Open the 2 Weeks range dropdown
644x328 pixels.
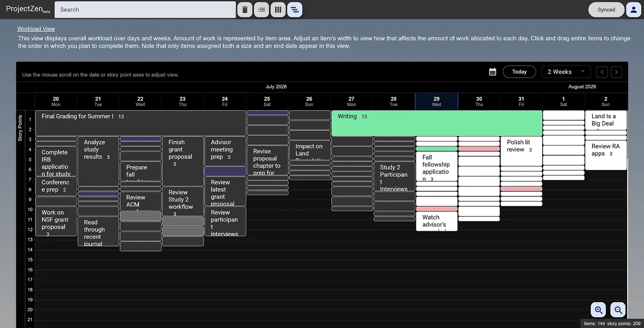[566, 72]
